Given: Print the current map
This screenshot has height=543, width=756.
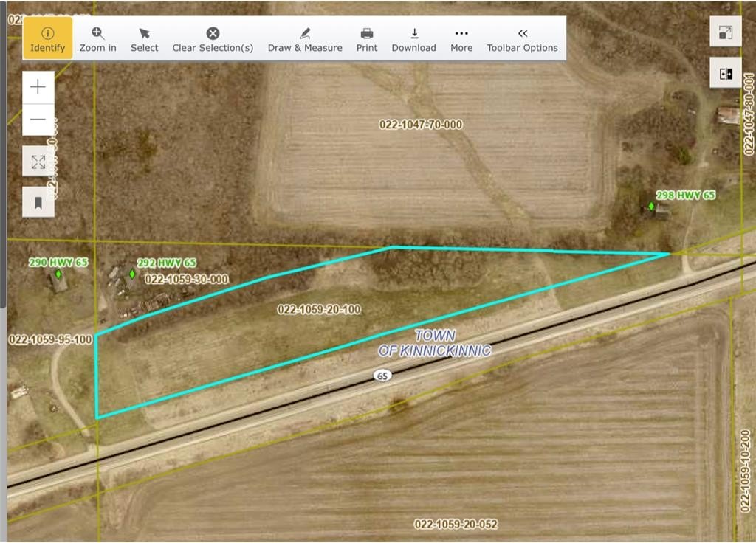Looking at the screenshot, I should [367, 39].
